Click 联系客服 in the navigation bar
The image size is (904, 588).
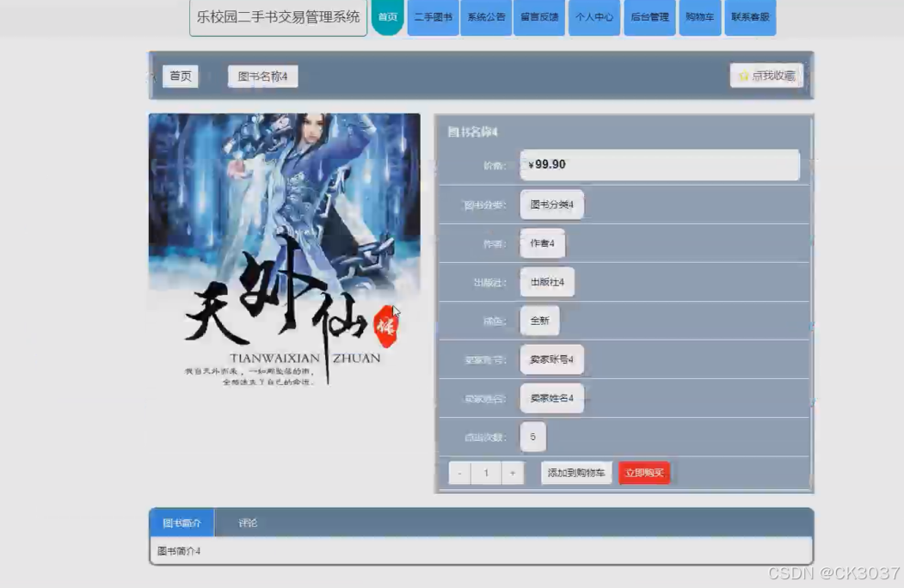[750, 17]
